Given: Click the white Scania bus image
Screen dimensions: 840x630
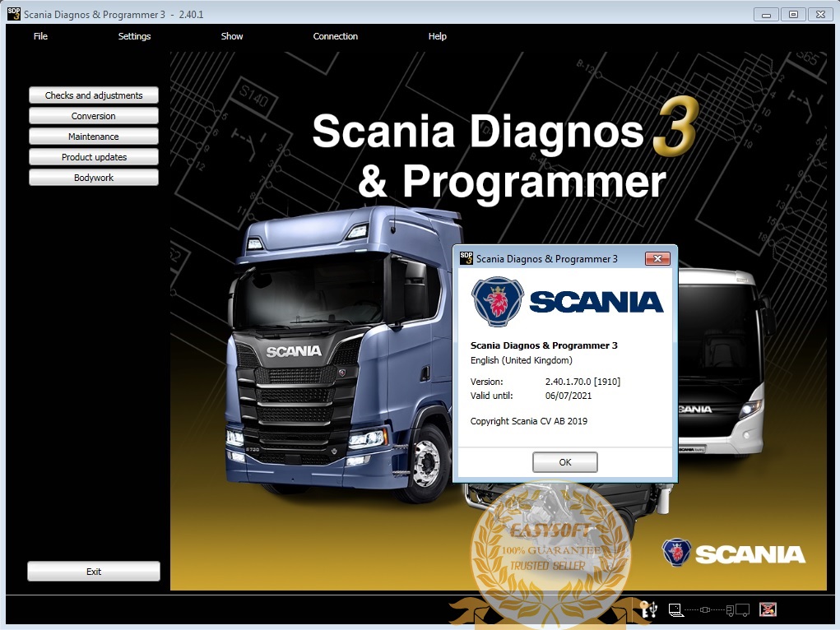Looking at the screenshot, I should click(x=721, y=364).
